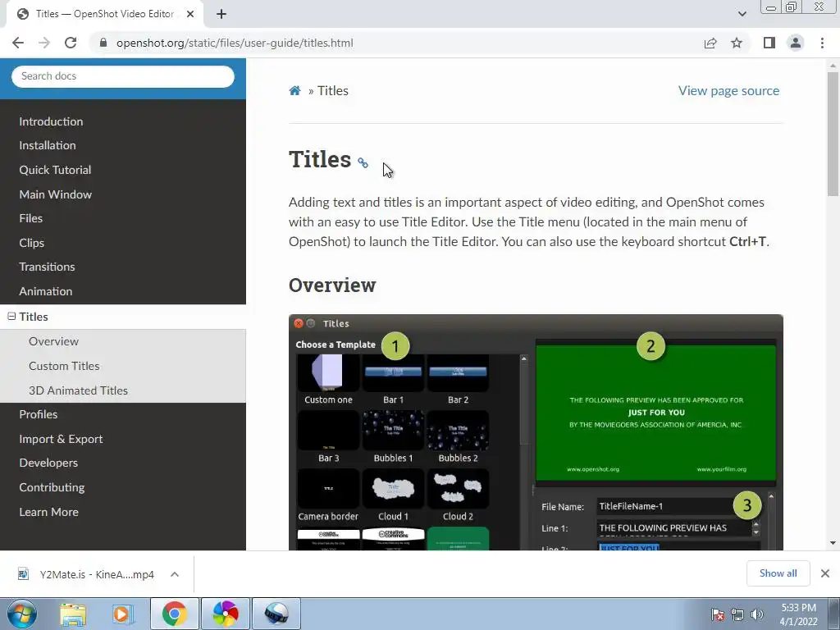Go to the Quick Tutorial page
The width and height of the screenshot is (840, 630).
[55, 170]
